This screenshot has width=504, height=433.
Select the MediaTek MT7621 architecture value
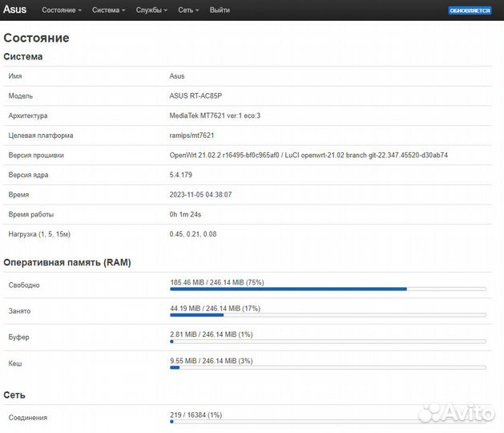pyautogui.click(x=215, y=115)
